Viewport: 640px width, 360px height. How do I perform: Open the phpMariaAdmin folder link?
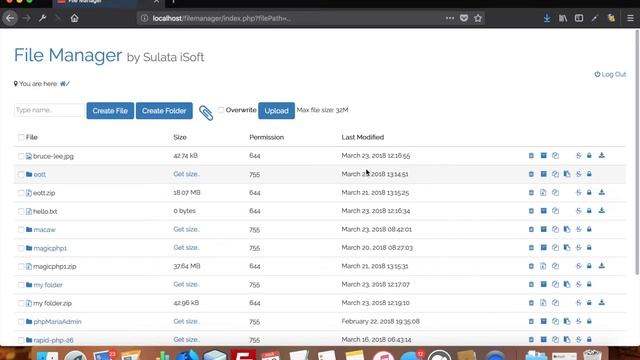pos(58,322)
